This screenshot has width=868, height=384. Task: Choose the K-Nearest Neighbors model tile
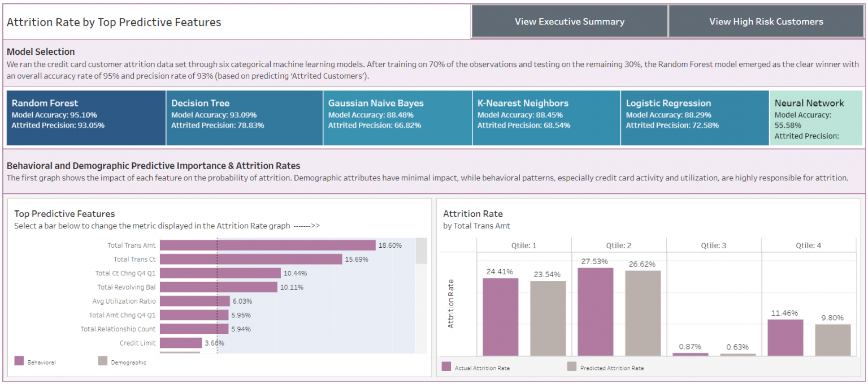point(546,118)
